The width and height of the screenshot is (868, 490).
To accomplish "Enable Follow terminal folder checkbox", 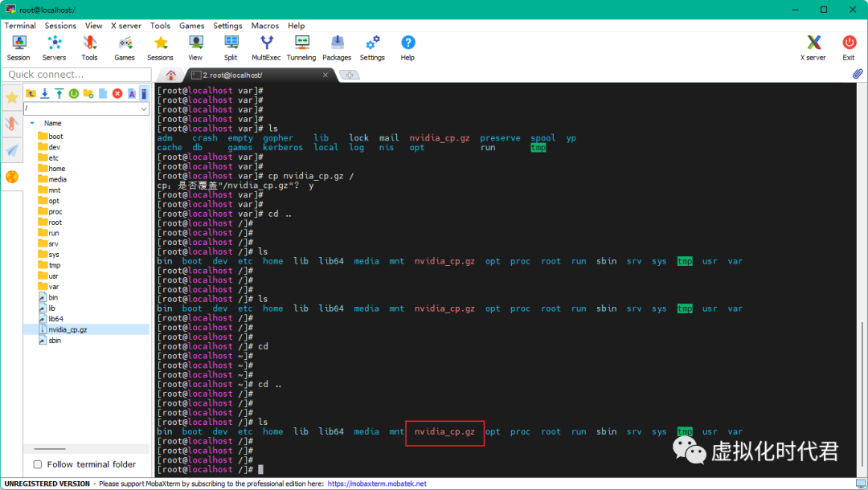I will click(38, 464).
